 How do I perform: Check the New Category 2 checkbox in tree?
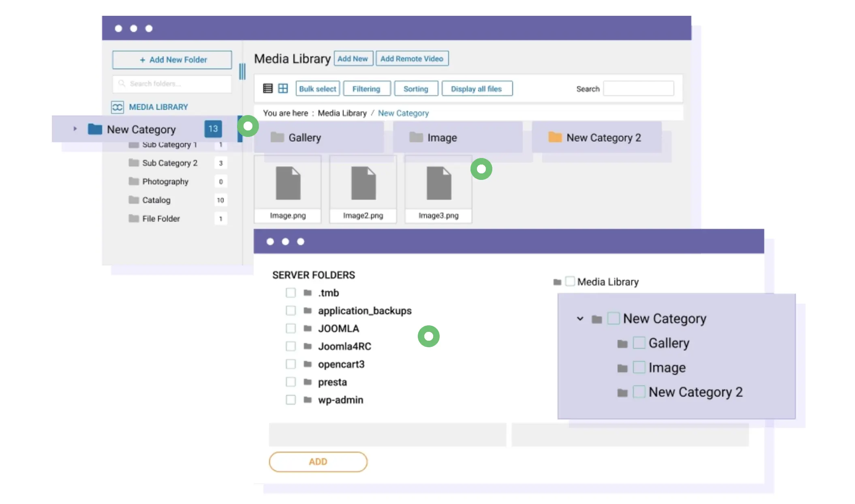tap(639, 392)
